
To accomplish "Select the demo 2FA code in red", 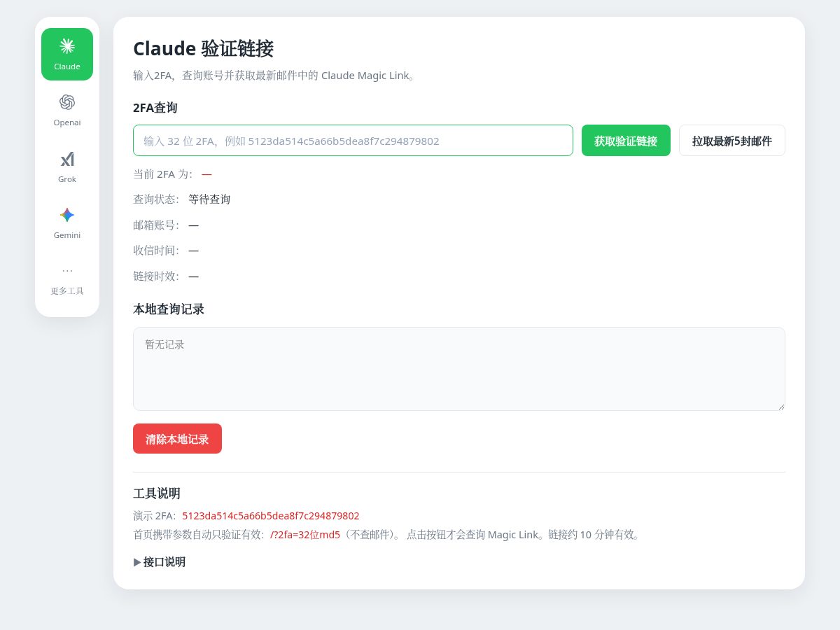I will (271, 516).
